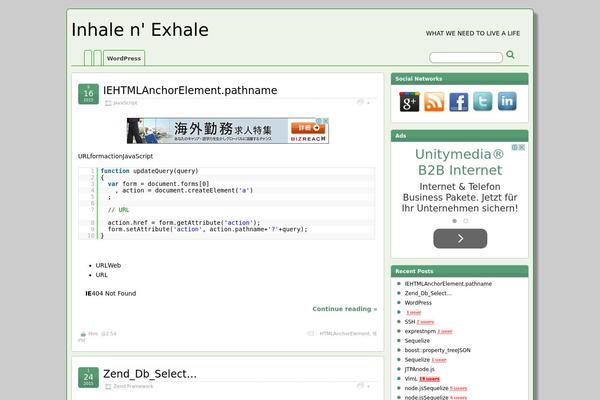Image resolution: width=600 pixels, height=400 pixels.
Task: Click the red users badge next to VimL
Action: click(x=429, y=379)
